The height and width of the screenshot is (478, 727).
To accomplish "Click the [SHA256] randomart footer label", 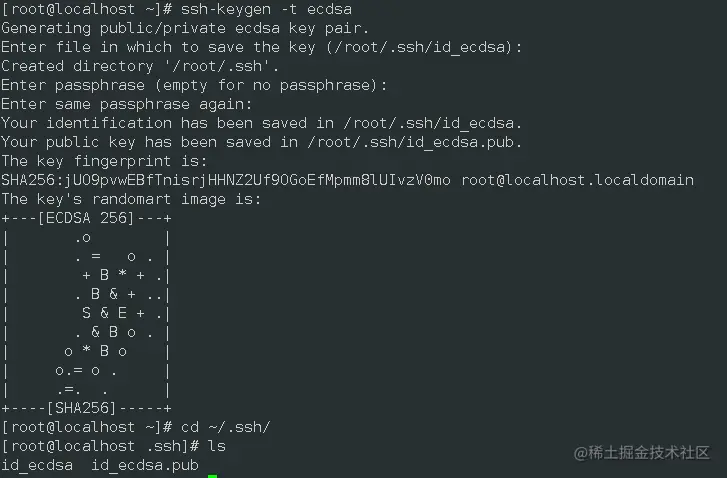I will (x=87, y=408).
